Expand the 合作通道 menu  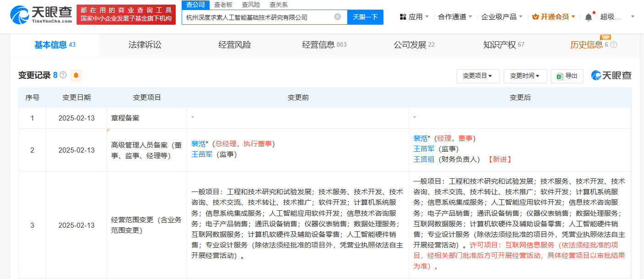(x=455, y=17)
